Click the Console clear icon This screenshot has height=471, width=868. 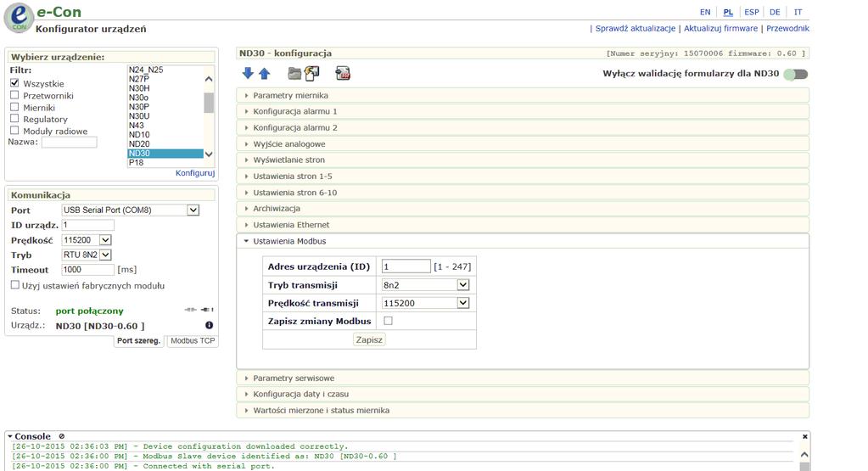(x=61, y=436)
